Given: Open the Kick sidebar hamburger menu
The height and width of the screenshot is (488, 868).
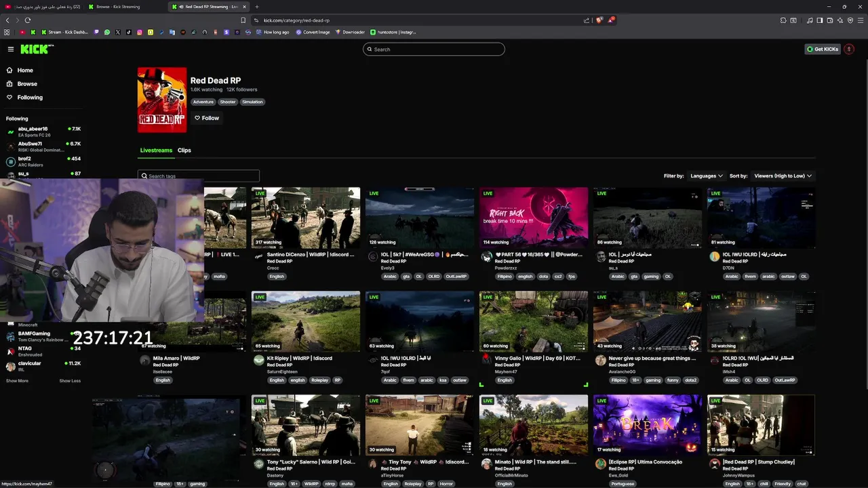Looking at the screenshot, I should 11,49.
